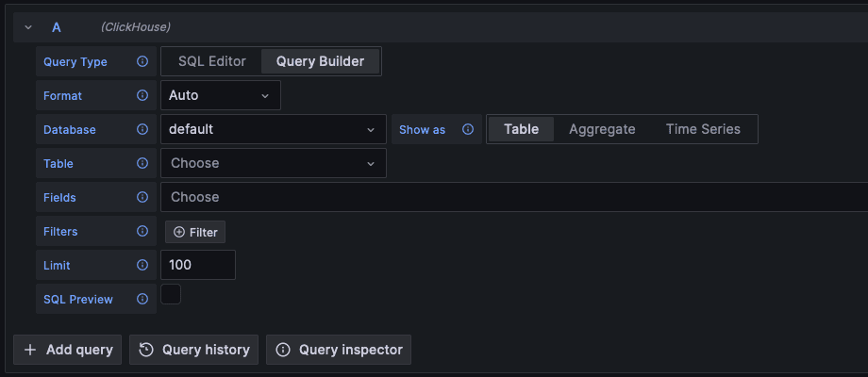Click the info icon next to SQL Preview

142,300
